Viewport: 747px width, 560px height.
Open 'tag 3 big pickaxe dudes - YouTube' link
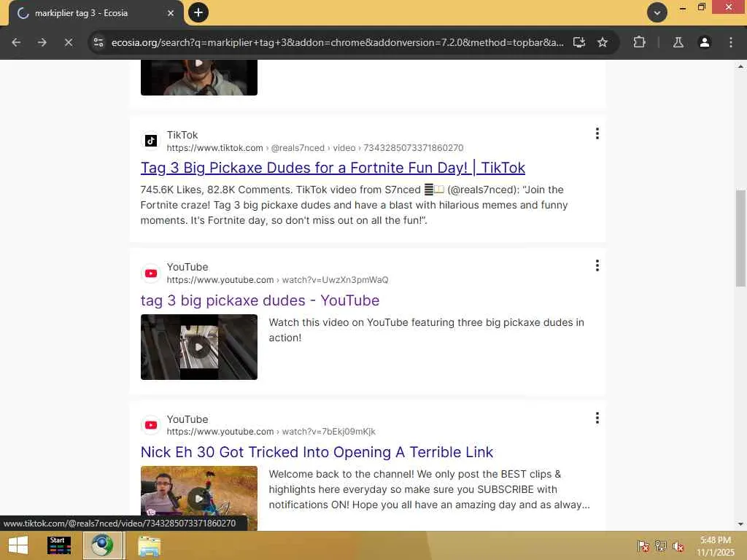260,300
